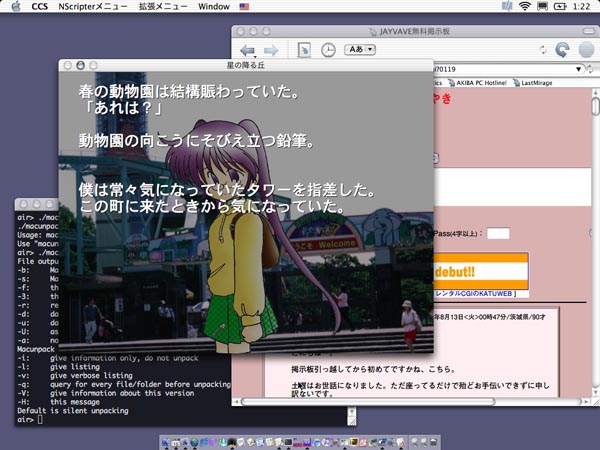
Task: Open the LastMirage bookmark
Action: click(533, 83)
